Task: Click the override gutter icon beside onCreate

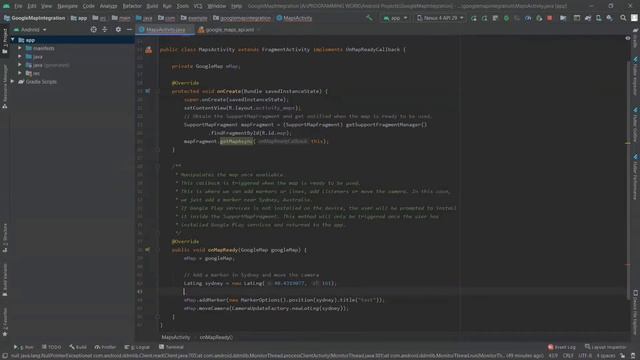Action: pos(147,91)
